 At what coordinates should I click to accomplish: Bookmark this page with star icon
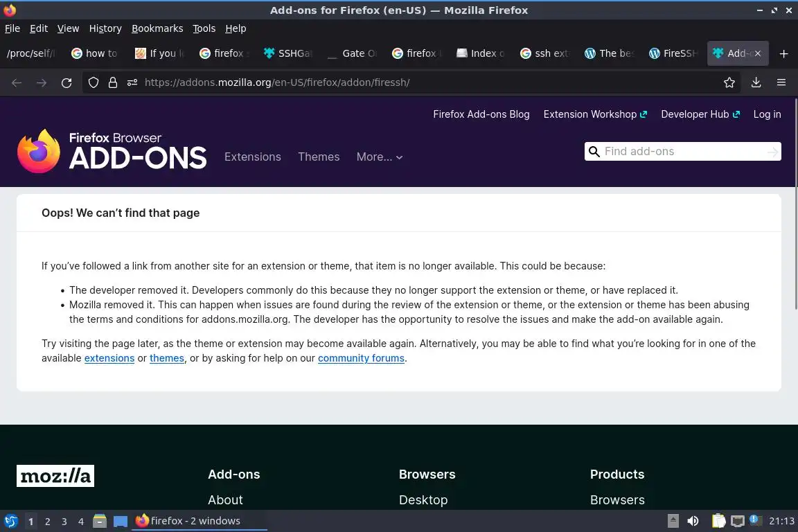click(729, 82)
